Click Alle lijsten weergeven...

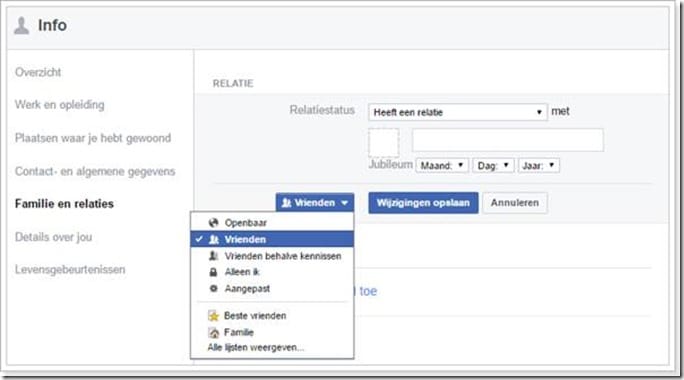click(256, 348)
